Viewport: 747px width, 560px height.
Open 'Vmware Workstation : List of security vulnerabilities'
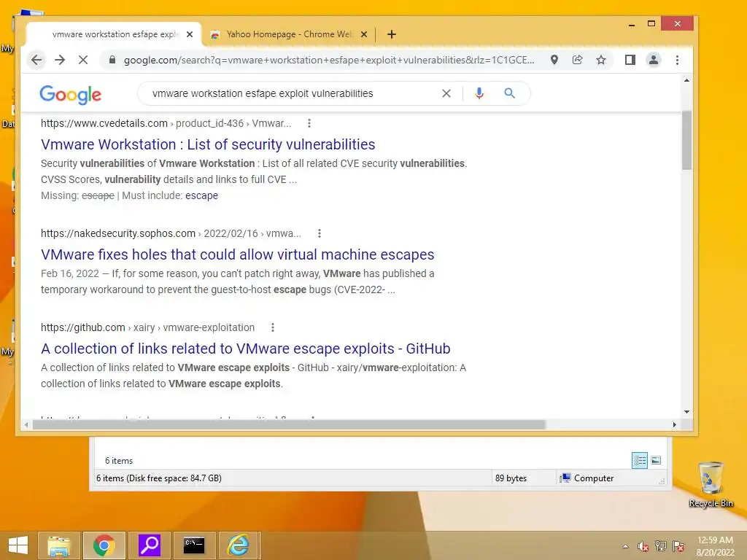coord(208,144)
